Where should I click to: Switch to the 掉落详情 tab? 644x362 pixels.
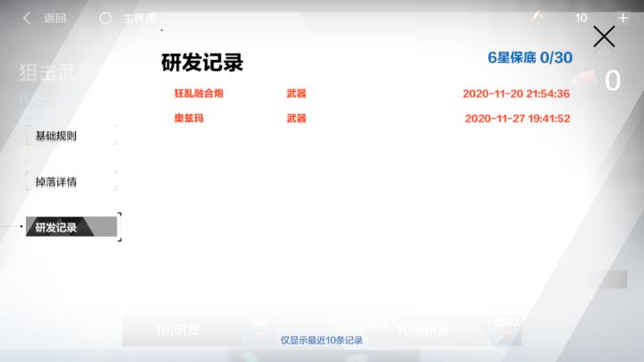[x=72, y=181]
